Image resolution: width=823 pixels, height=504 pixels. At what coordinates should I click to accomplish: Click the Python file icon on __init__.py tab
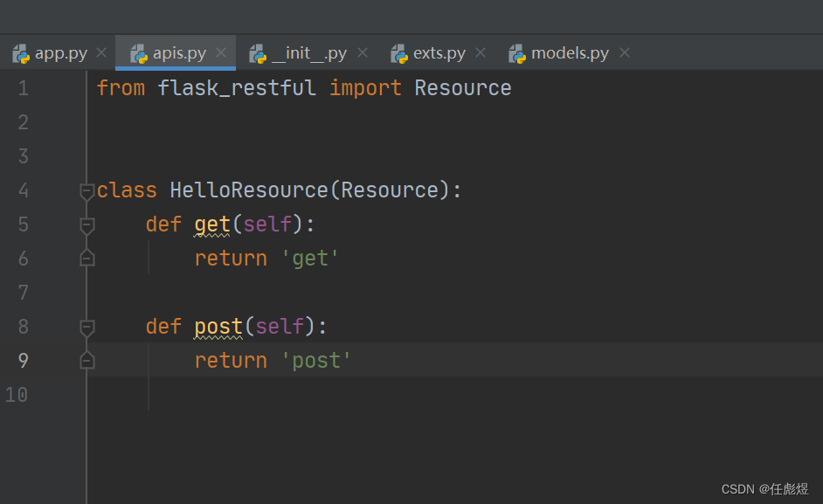click(258, 53)
